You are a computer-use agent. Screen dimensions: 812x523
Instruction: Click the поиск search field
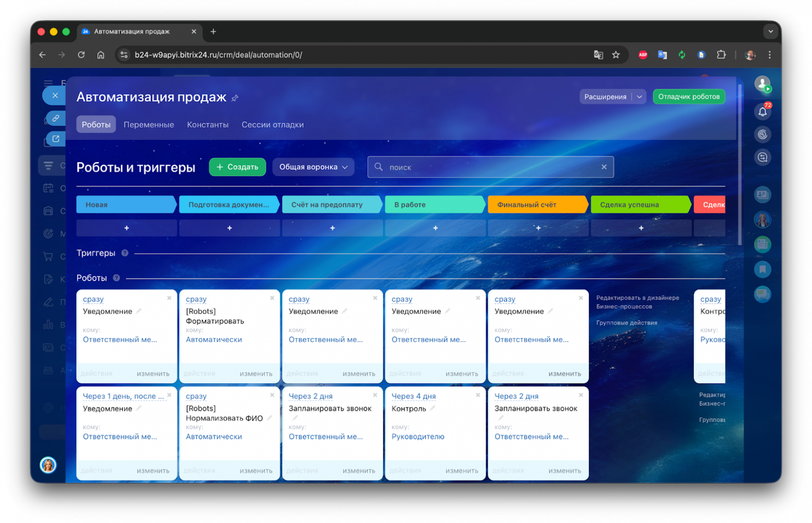click(x=490, y=167)
